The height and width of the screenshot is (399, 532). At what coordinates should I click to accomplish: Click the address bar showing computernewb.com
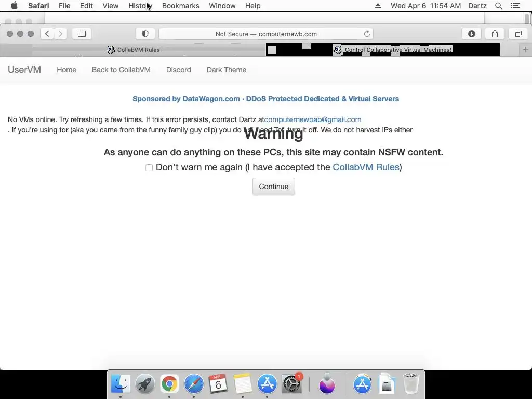[266, 34]
